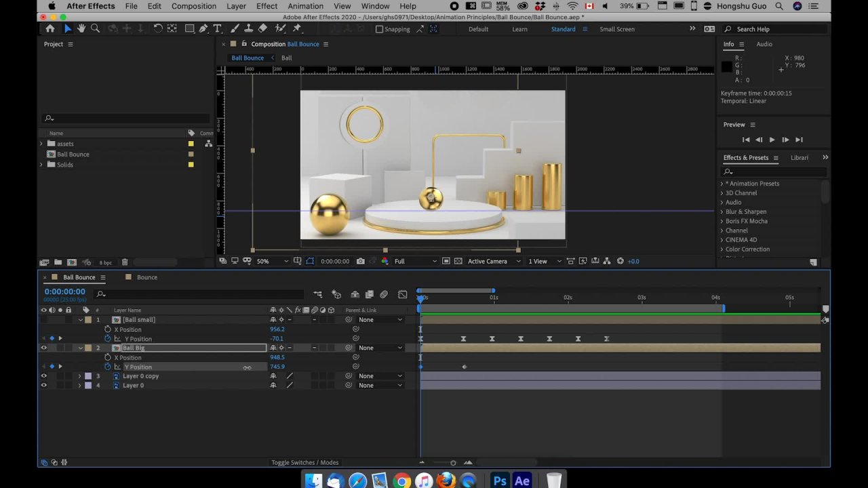Select the Hand tool in the toolbar
Viewport: 868px width, 488px height.
coord(81,28)
